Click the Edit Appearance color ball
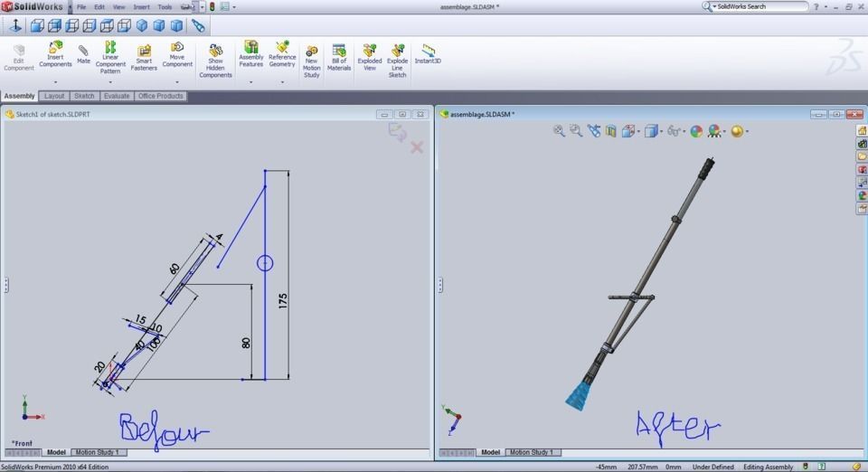The width and height of the screenshot is (868, 472). pos(696,131)
